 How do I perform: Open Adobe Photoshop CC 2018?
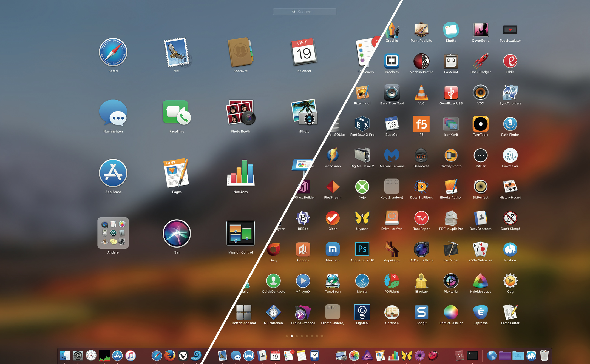click(x=362, y=249)
